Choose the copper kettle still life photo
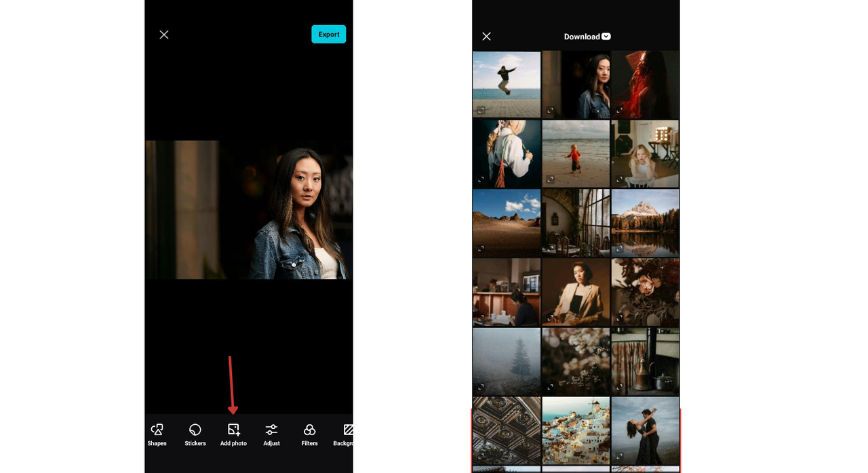This screenshot has height=473, width=868. [x=645, y=361]
